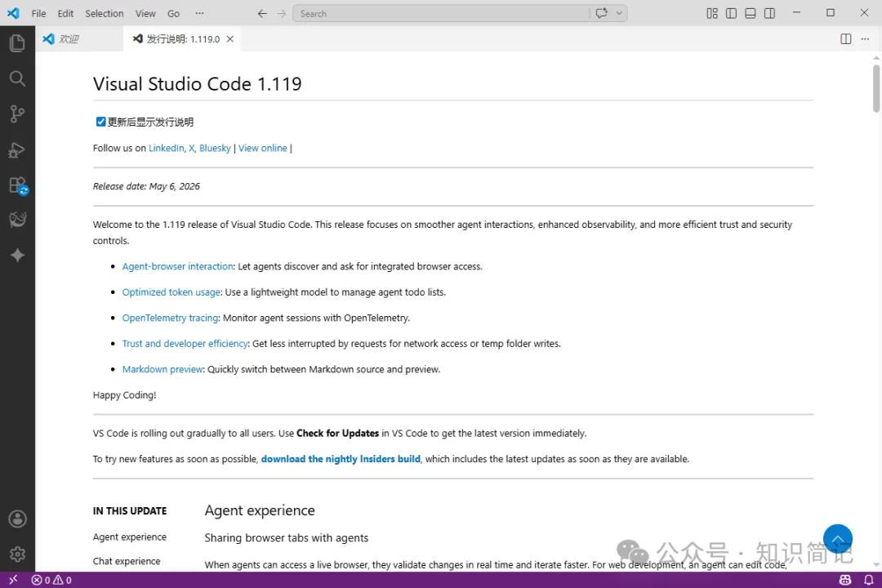882x588 pixels.
Task: Click the vertical scrollbar thumb
Action: [x=875, y=88]
